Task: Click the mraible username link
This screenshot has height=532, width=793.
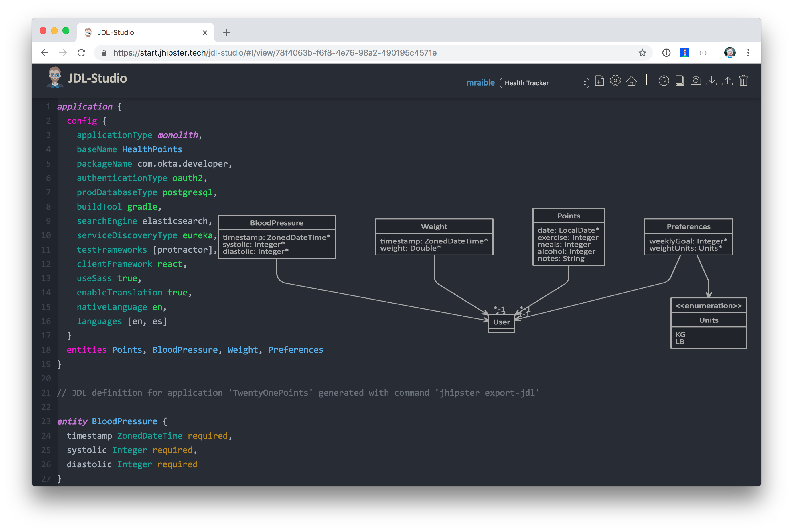Action: coord(480,83)
